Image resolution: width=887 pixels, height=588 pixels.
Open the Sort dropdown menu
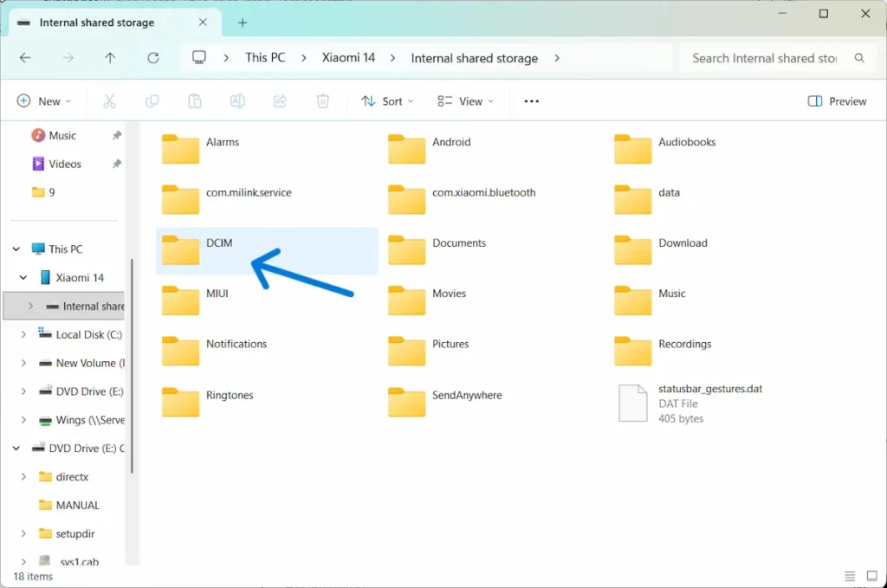pyautogui.click(x=387, y=101)
